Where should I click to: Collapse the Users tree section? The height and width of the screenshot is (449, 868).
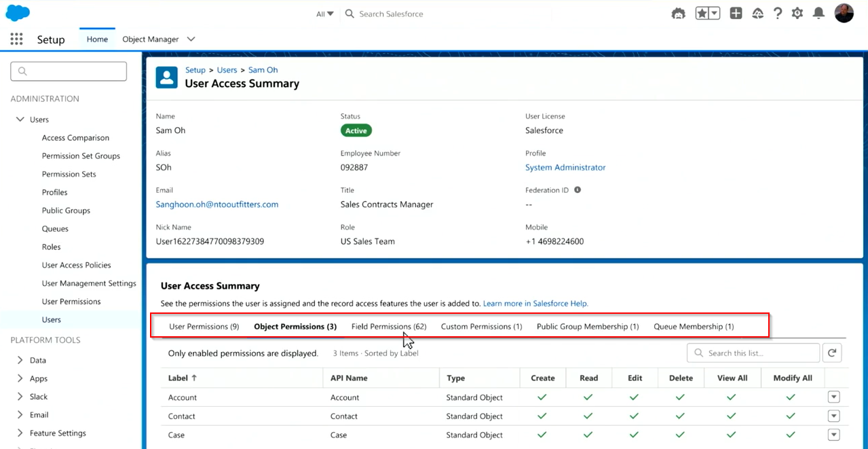[x=20, y=120]
